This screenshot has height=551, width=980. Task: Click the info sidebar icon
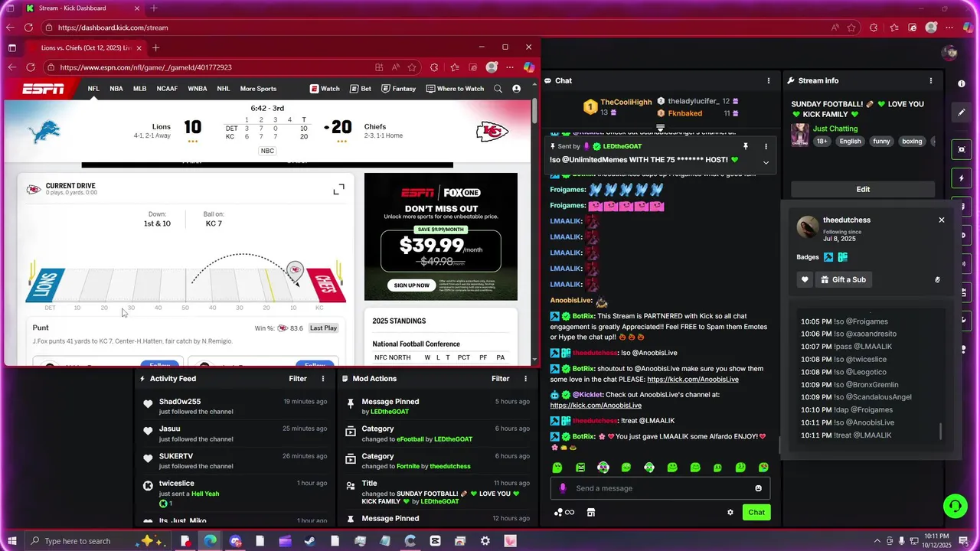(962, 83)
